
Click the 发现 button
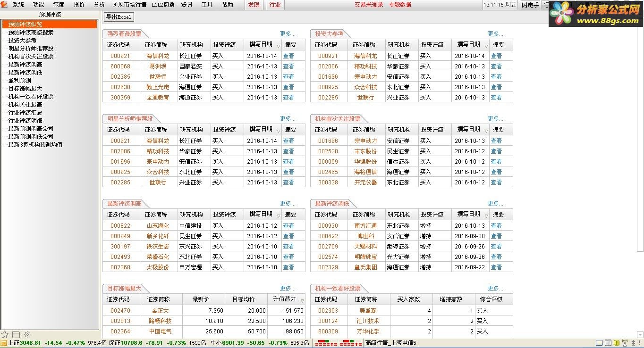(254, 5)
